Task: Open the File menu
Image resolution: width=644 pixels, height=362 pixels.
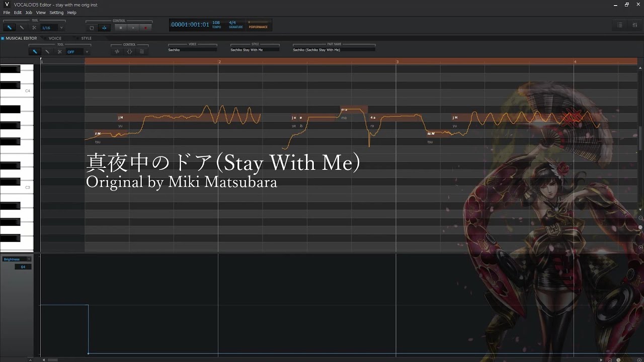Action: [x=7, y=13]
